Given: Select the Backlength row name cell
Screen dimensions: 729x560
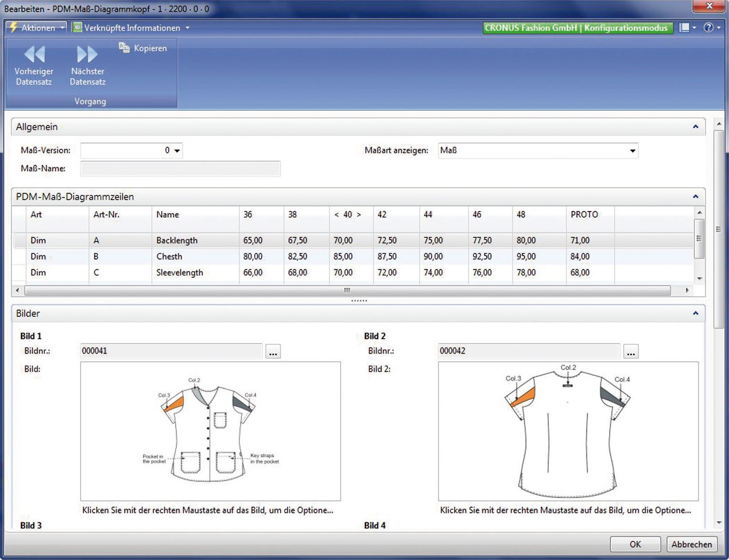Looking at the screenshot, I should click(x=195, y=240).
